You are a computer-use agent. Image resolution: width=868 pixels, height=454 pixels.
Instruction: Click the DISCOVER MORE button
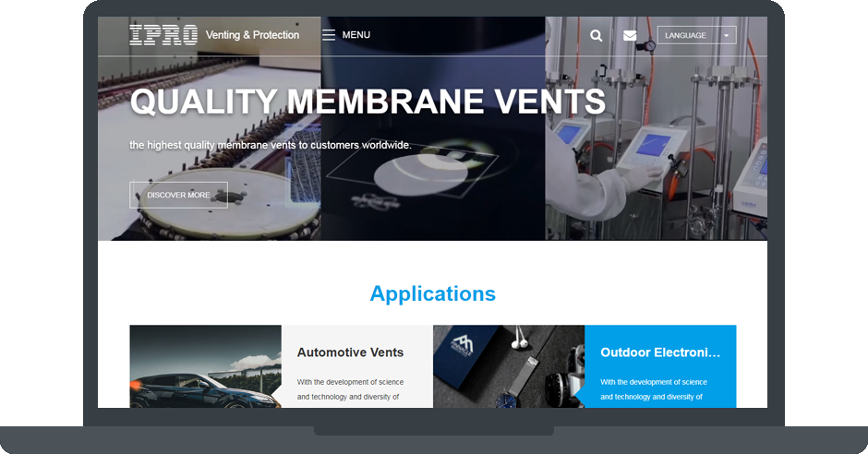tap(178, 195)
